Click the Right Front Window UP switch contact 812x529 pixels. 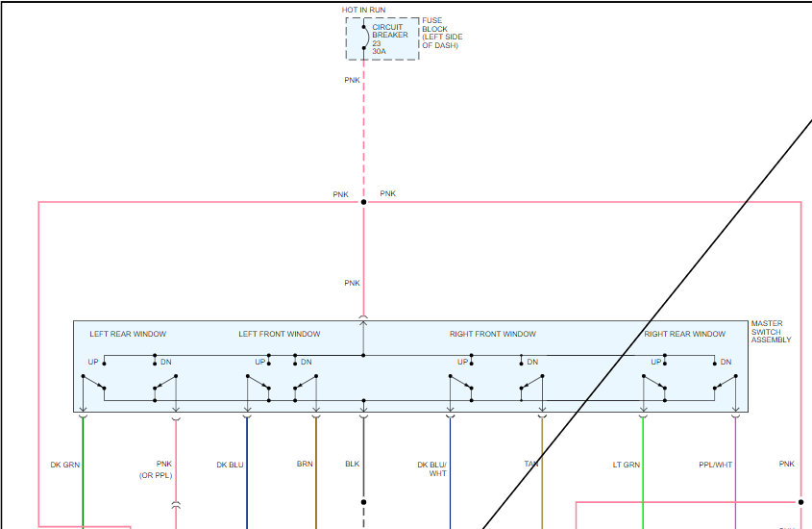coord(460,388)
